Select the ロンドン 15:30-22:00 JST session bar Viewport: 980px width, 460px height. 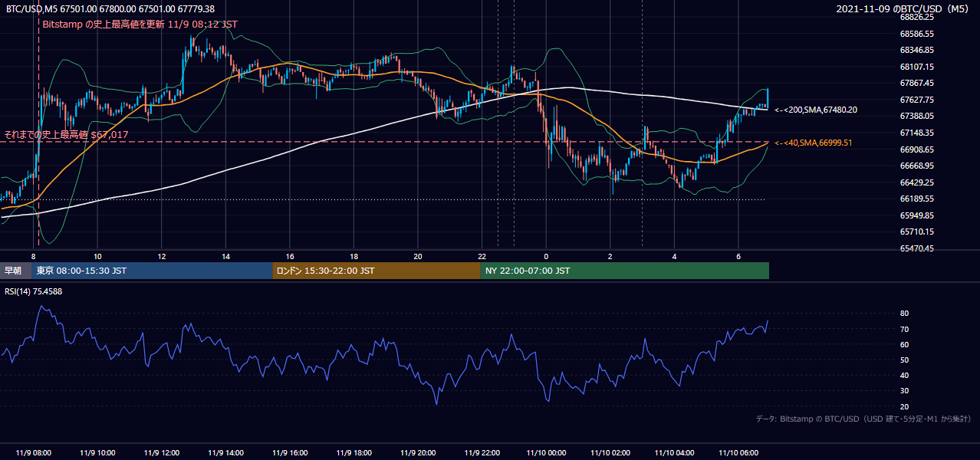pyautogui.click(x=376, y=271)
